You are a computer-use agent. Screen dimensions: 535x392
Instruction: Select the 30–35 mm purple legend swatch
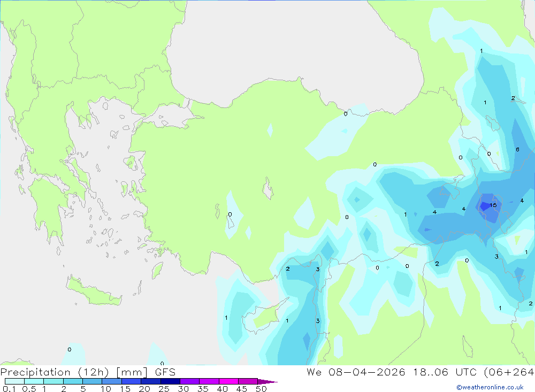(189, 381)
